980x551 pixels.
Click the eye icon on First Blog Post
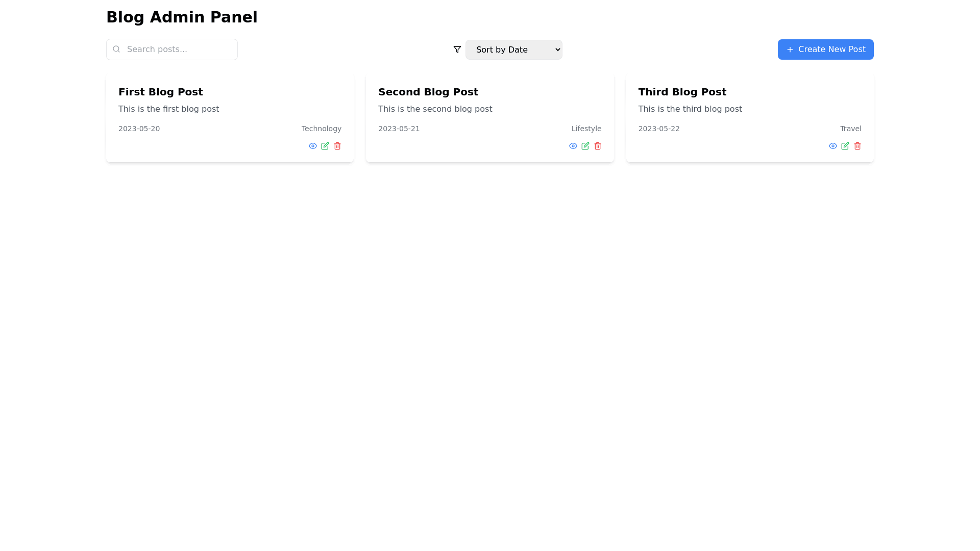312,146
